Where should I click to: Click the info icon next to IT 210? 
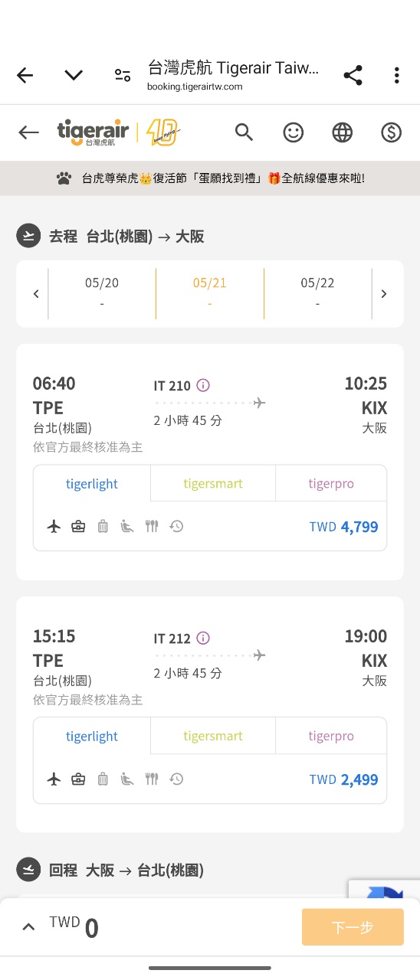[203, 385]
